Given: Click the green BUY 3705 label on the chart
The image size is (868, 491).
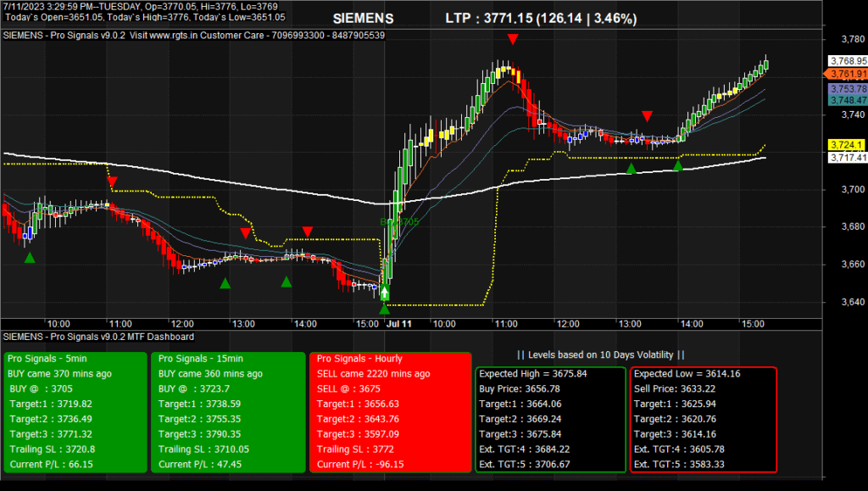Looking at the screenshot, I should (400, 222).
